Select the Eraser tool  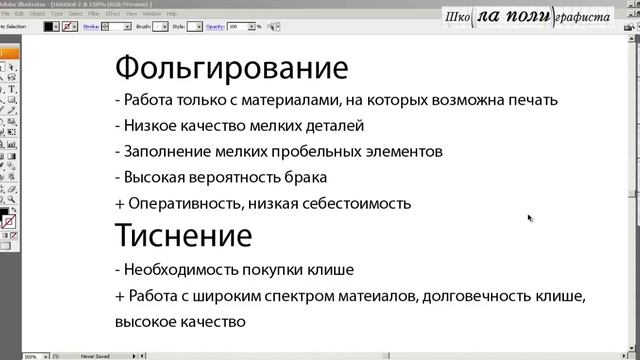coord(12,189)
